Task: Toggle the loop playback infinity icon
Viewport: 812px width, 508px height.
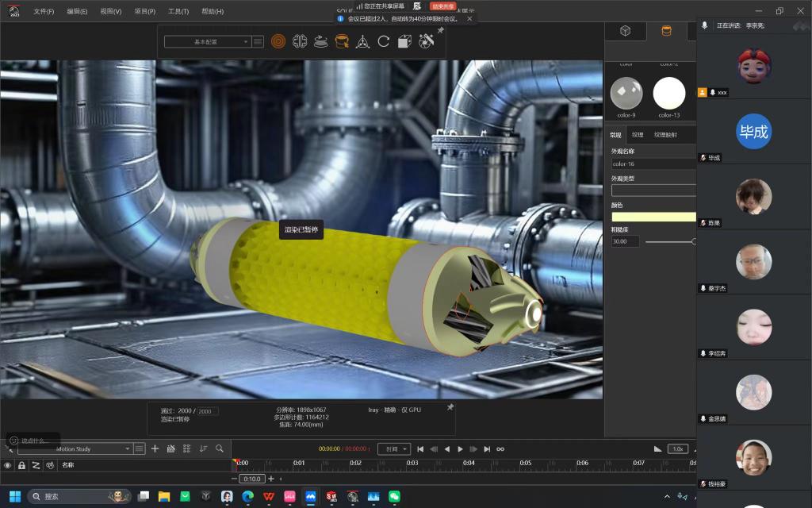Action: 500,449
